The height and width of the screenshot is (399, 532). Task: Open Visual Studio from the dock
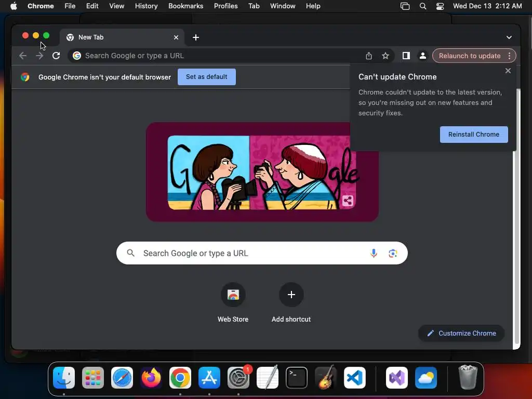point(396,378)
